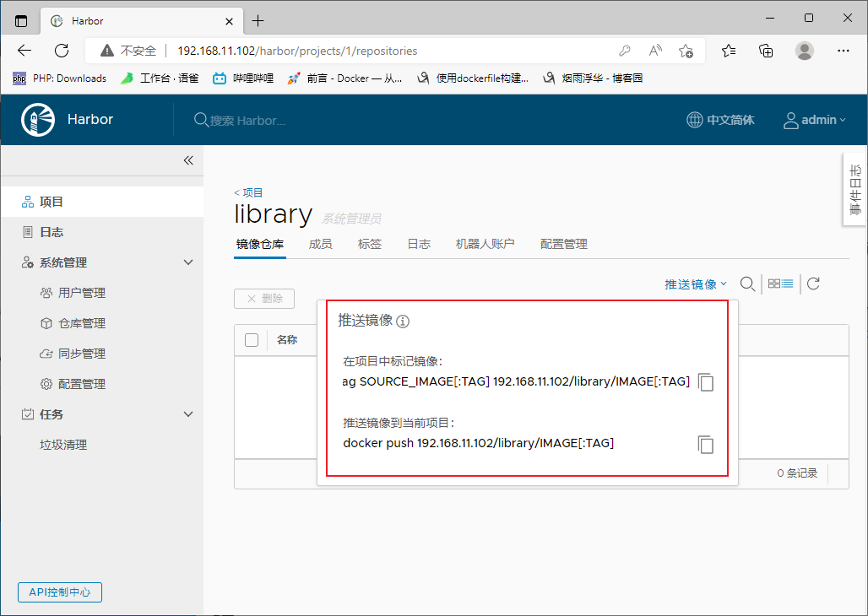Image resolution: width=868 pixels, height=616 pixels.
Task: Click the 名称 column header
Action: click(x=287, y=340)
